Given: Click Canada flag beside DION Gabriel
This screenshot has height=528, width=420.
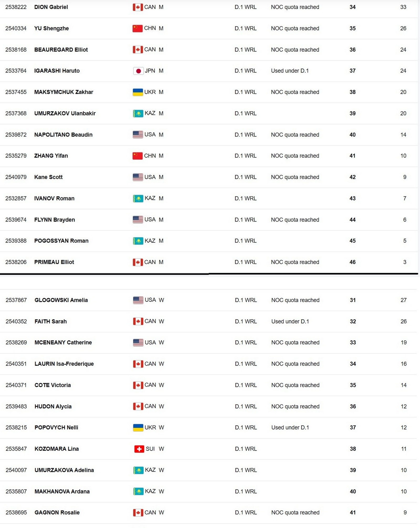Looking at the screenshot, I should [x=138, y=7].
